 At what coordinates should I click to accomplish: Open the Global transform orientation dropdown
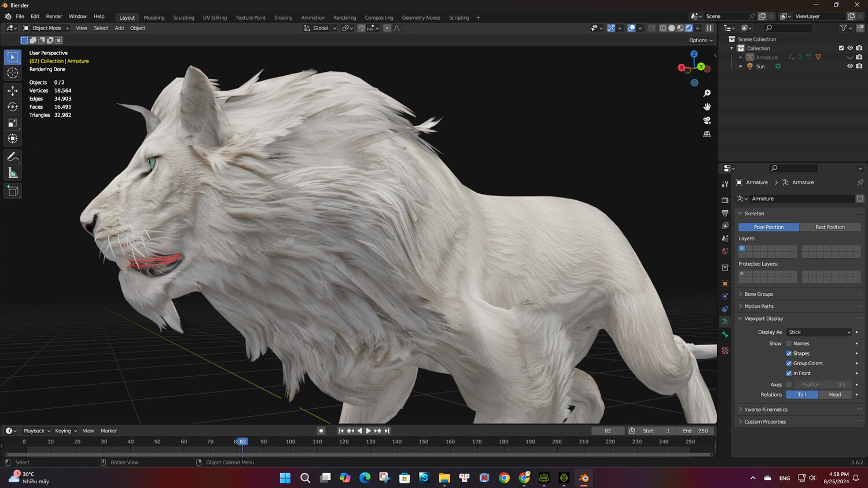(320, 28)
